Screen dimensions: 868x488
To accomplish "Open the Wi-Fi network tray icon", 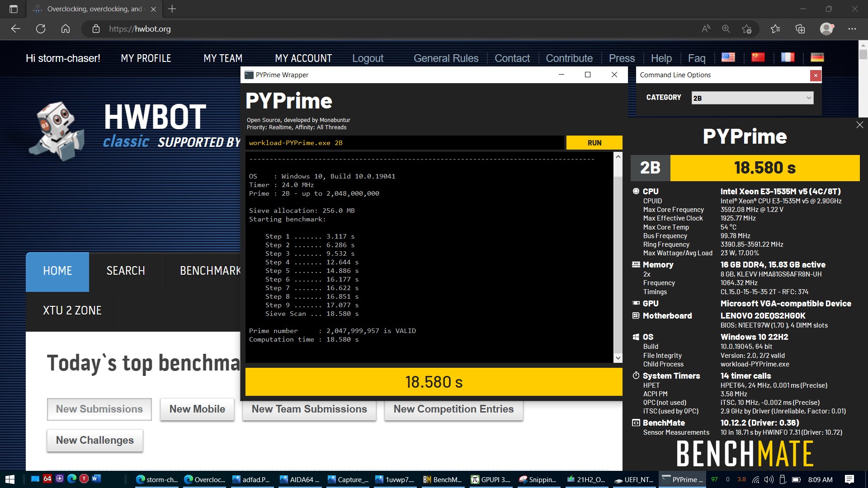I will [755, 479].
